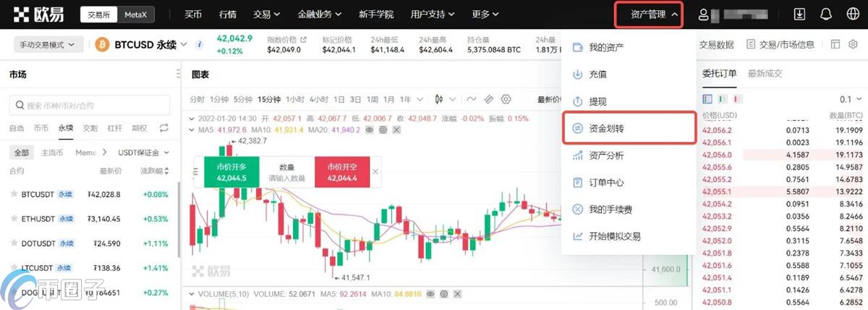Expand the 用户支持 nav menu
This screenshot has height=310, width=868.
click(x=433, y=14)
